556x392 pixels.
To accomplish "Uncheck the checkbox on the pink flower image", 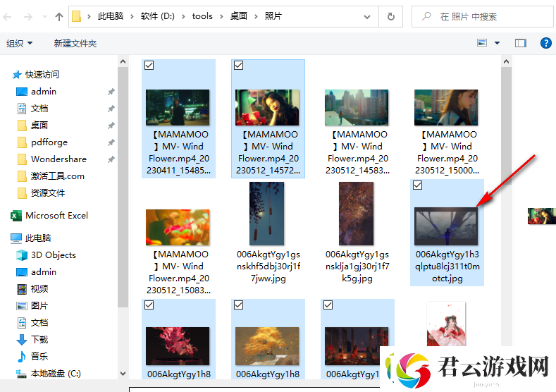I will pyautogui.click(x=149, y=305).
